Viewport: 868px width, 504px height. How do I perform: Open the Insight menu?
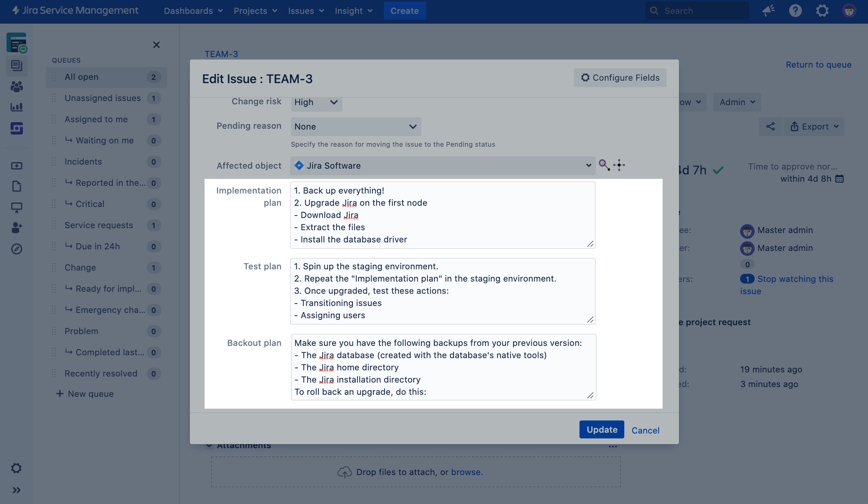(x=353, y=11)
